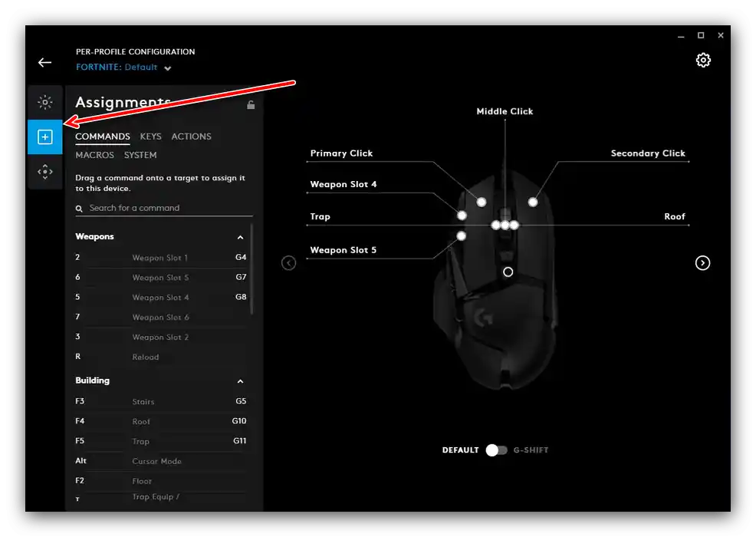Select the Weapon Slot 6 command row
This screenshot has width=756, height=537.
pyautogui.click(x=160, y=317)
